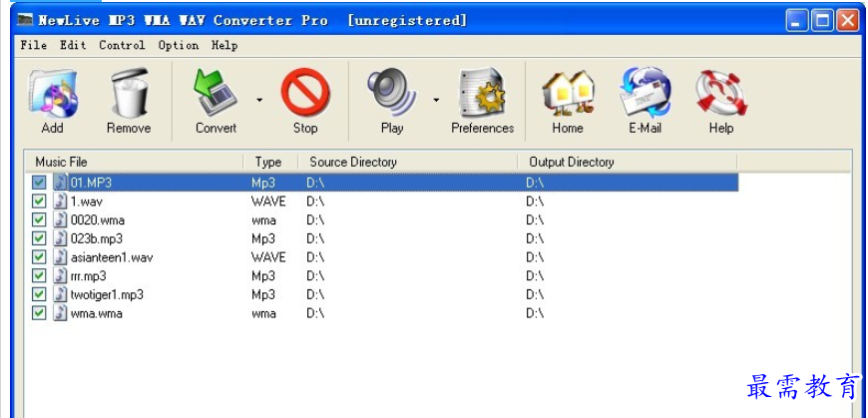Click the Output Directory column header

628,163
